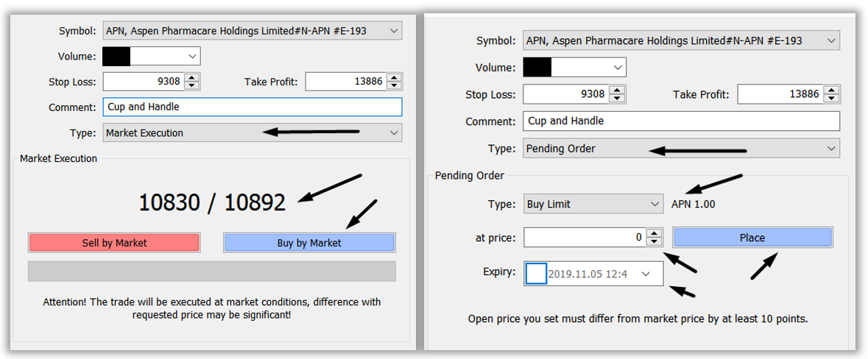Image resolution: width=868 pixels, height=359 pixels.
Task: Open Volume dropdown in left panel
Action: click(x=192, y=57)
